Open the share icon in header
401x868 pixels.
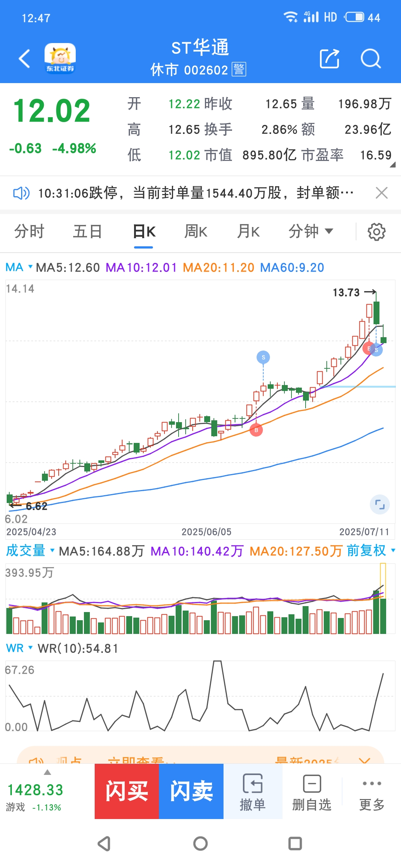tap(330, 59)
